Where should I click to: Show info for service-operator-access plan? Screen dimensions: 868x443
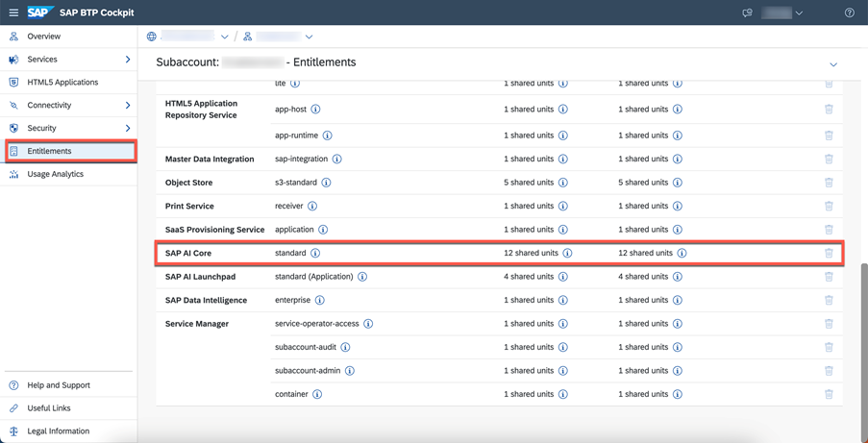click(368, 324)
